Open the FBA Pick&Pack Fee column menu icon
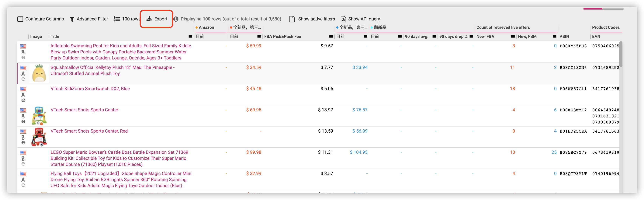 coord(331,37)
